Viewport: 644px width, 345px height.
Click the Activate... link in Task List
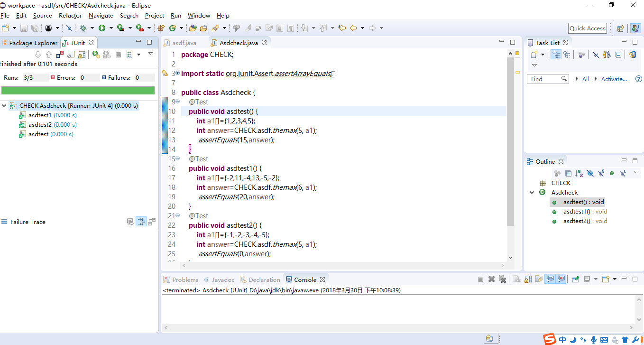click(614, 79)
